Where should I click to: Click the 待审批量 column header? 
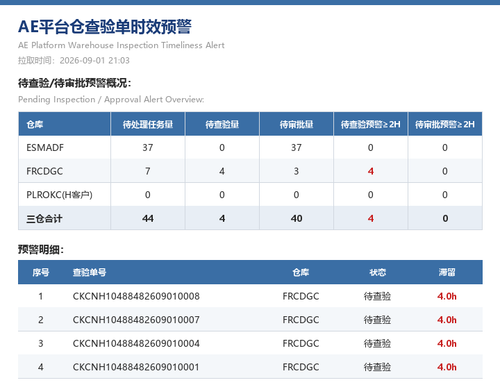point(296,124)
